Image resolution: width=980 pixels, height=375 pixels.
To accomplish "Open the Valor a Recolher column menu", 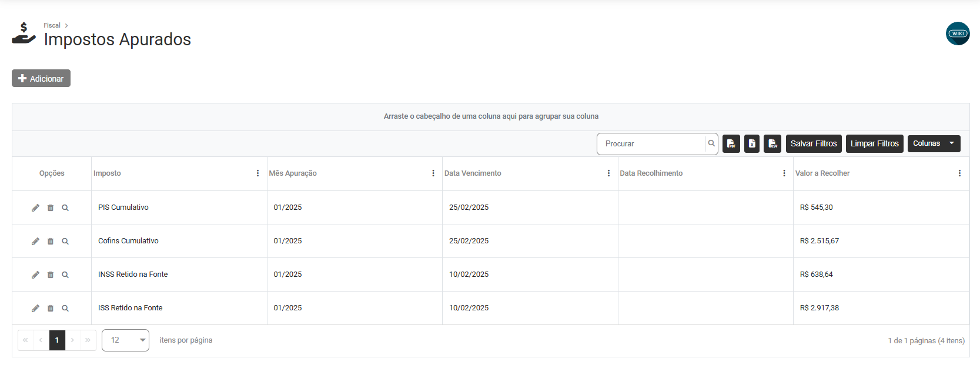I will 959,173.
